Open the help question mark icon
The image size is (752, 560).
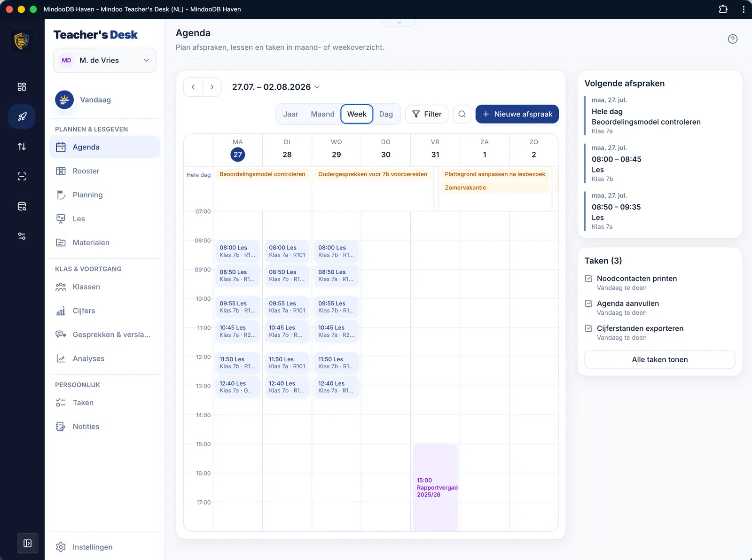[x=732, y=39]
